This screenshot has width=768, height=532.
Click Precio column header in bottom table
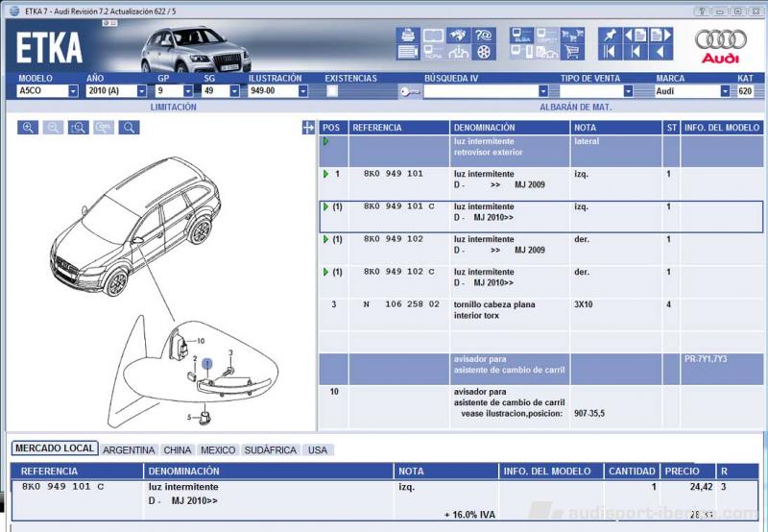click(687, 472)
